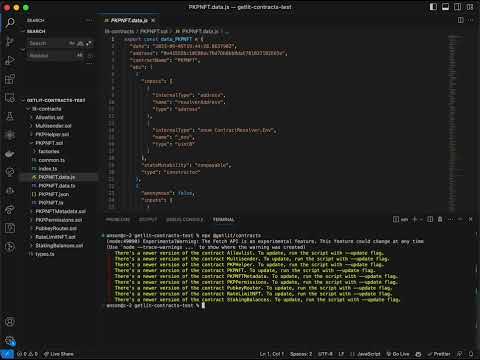
Task: Expand the PKPHelper.sol folder
Action: 52,134
